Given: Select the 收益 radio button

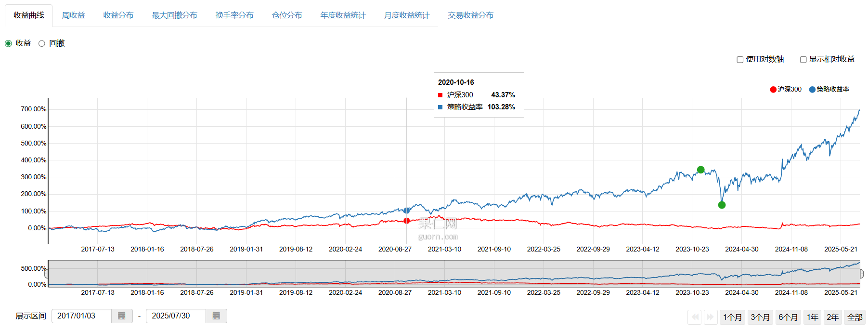Looking at the screenshot, I should [x=8, y=43].
